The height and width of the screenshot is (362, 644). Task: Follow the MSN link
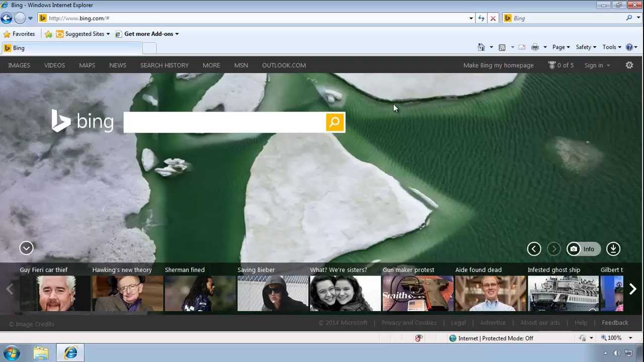(x=241, y=65)
